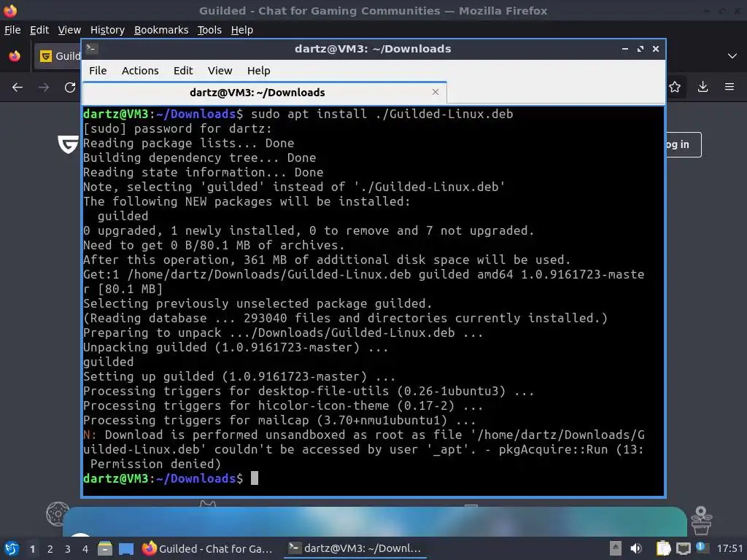Open the terminal Help menu
Viewport: 747px width, 560px height.
click(x=259, y=71)
